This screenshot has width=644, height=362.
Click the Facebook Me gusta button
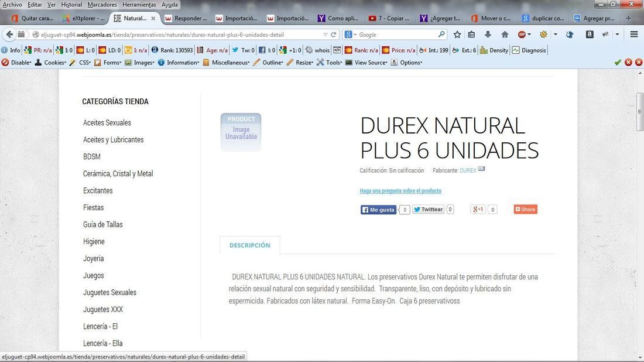(x=378, y=210)
